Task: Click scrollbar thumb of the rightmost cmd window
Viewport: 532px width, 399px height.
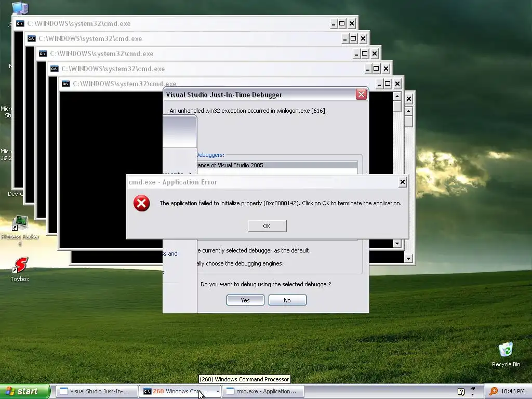Action: point(408,122)
